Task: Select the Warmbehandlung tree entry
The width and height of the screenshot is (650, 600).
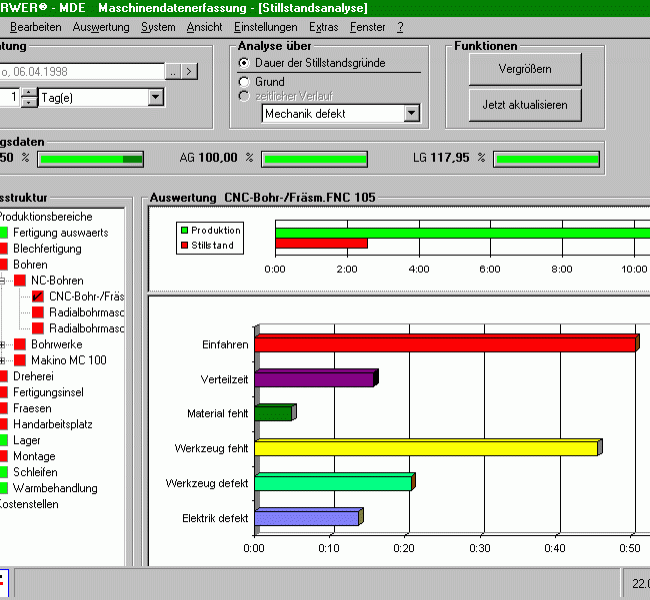Action: pyautogui.click(x=55, y=488)
